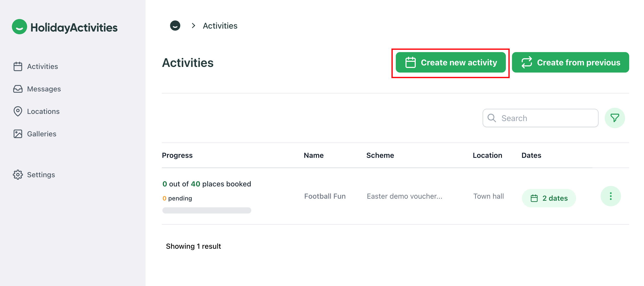Click the avatar icon in the breadcrumb
Image resolution: width=644 pixels, height=286 pixels.
point(175,26)
